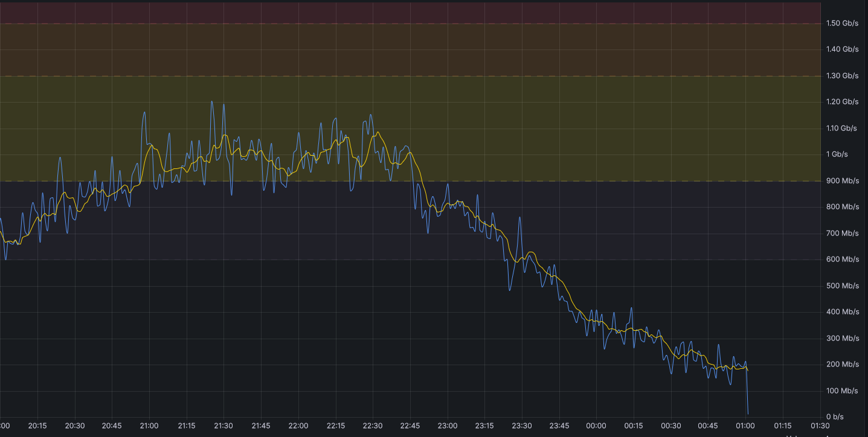Click the 1 Gb/s y-axis label
Image resolution: width=868 pixels, height=437 pixels.
click(837, 155)
